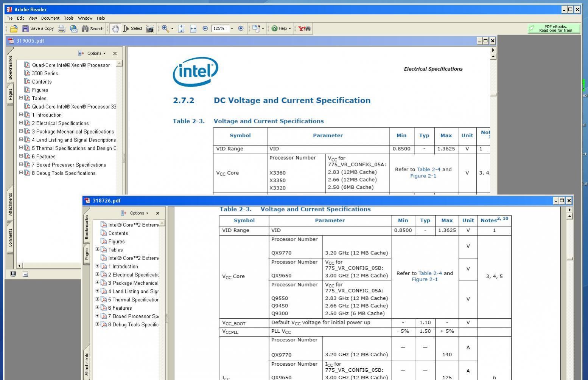Select the Hand tool
The image size is (588, 380).
tap(115, 28)
